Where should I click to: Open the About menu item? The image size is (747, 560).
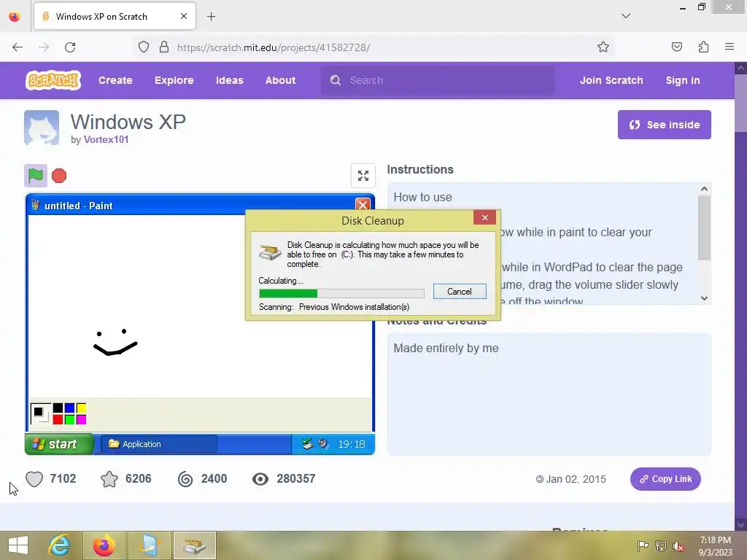[281, 80]
